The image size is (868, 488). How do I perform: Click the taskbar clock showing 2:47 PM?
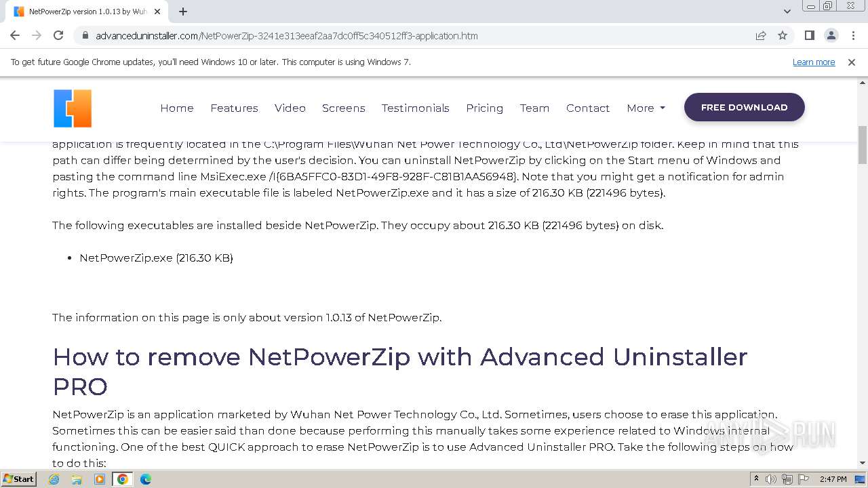833,479
